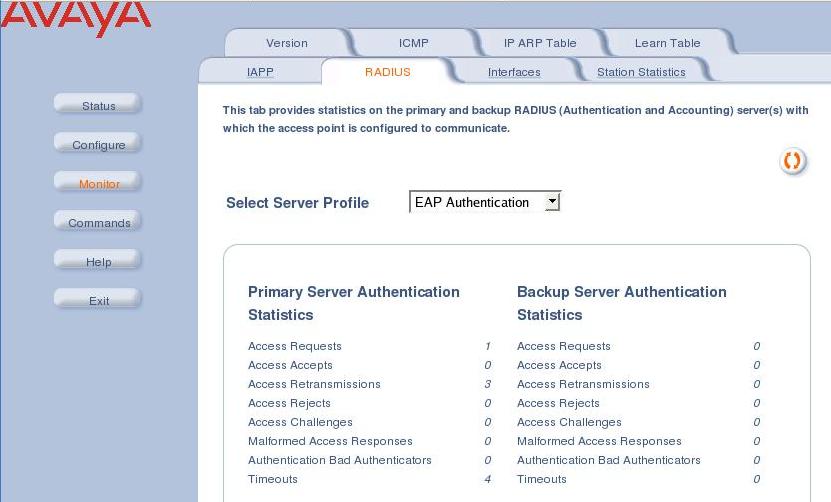Select the RADIUS tab
Viewport: 831px width, 502px height.
pos(387,72)
